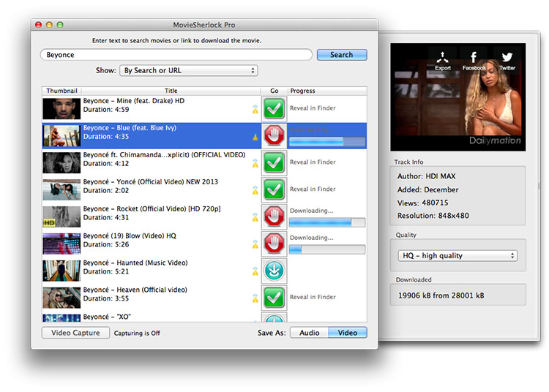Click 'Views: 480715' in Track Info
This screenshot has height=392, width=549.
coord(422,203)
